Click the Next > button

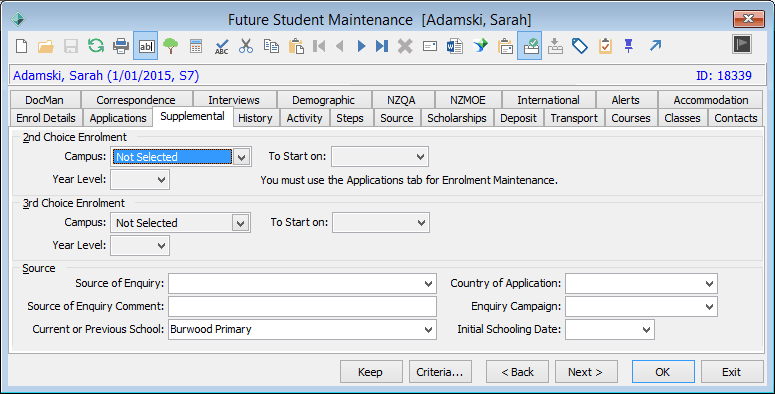(x=586, y=372)
